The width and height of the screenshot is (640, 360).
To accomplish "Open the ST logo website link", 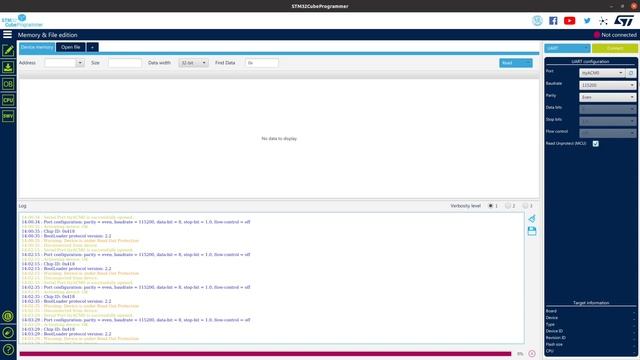I will (624, 20).
